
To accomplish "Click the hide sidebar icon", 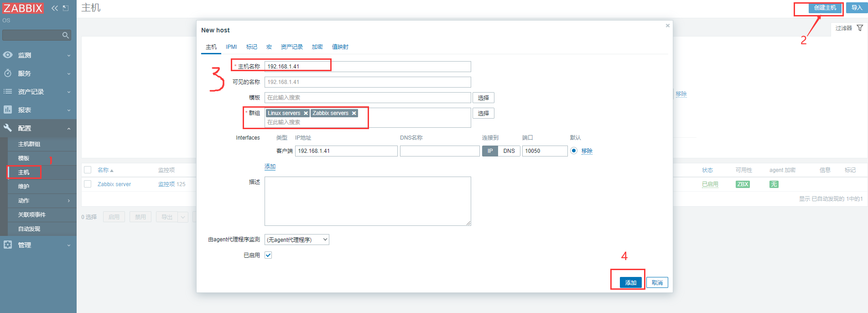I will [66, 8].
